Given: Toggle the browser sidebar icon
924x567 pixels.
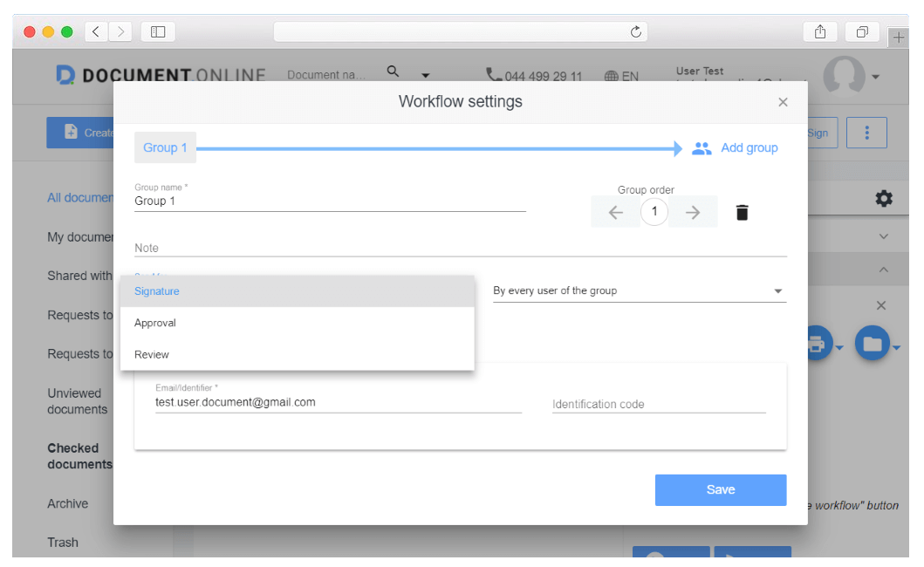Looking at the screenshot, I should 158,32.
